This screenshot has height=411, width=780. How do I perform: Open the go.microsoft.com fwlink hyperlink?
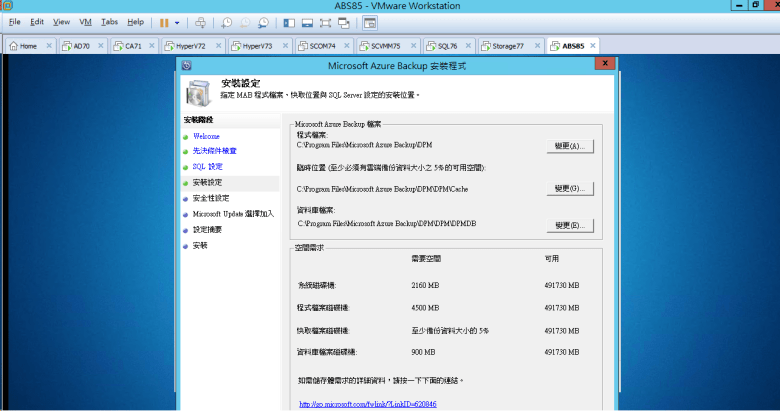(368, 404)
